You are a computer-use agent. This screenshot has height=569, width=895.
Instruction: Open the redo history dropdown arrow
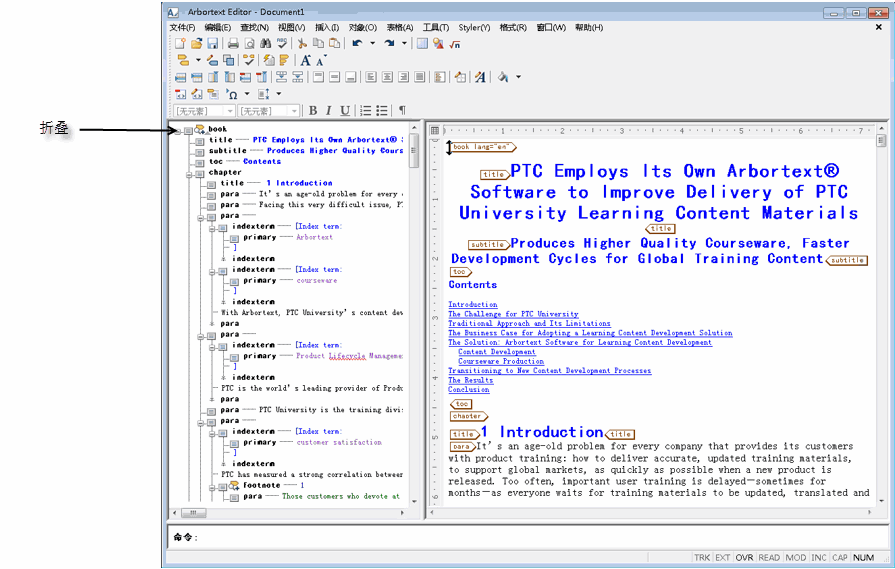(405, 43)
